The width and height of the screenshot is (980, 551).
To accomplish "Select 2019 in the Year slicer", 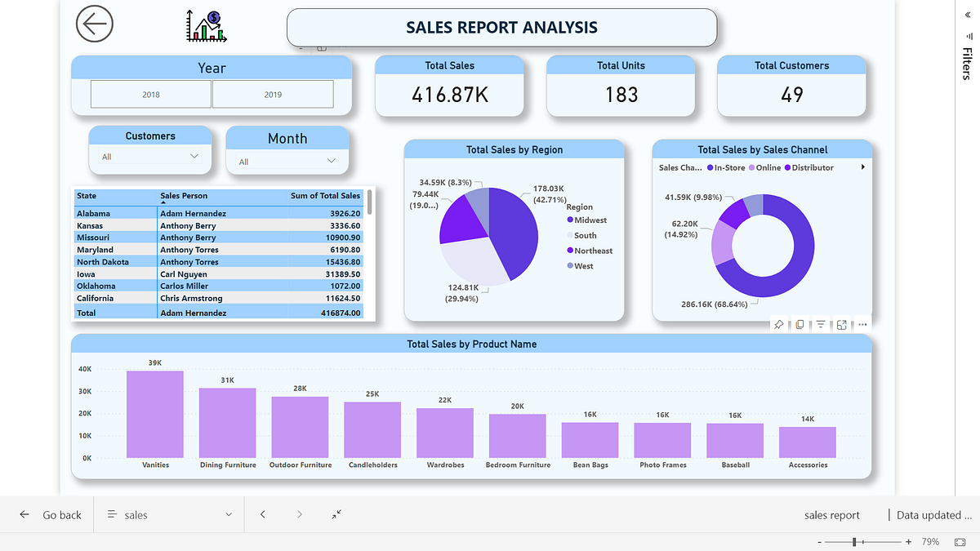I will coord(273,94).
